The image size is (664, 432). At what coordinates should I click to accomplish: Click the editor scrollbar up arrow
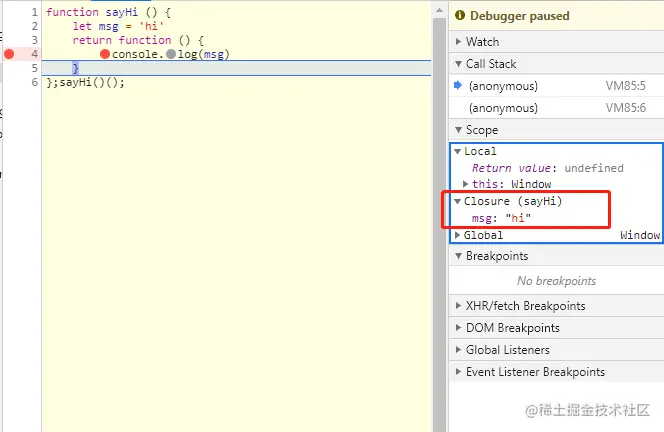[x=439, y=10]
